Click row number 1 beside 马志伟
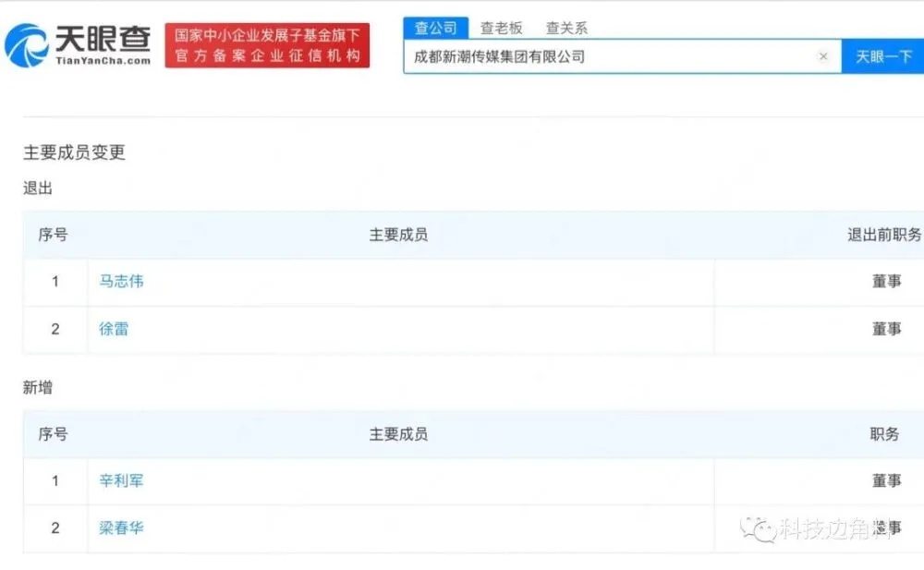The width and height of the screenshot is (924, 570). [55, 281]
